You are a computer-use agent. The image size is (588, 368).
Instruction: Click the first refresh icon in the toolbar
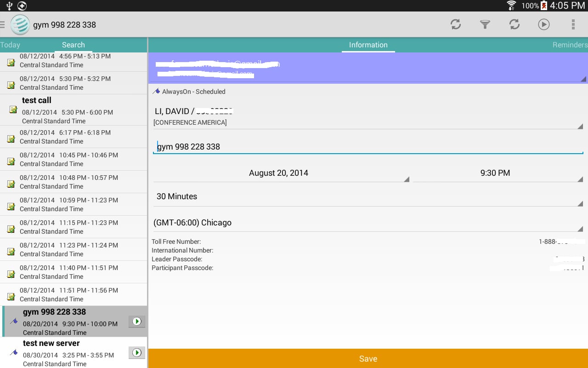pyautogui.click(x=456, y=24)
